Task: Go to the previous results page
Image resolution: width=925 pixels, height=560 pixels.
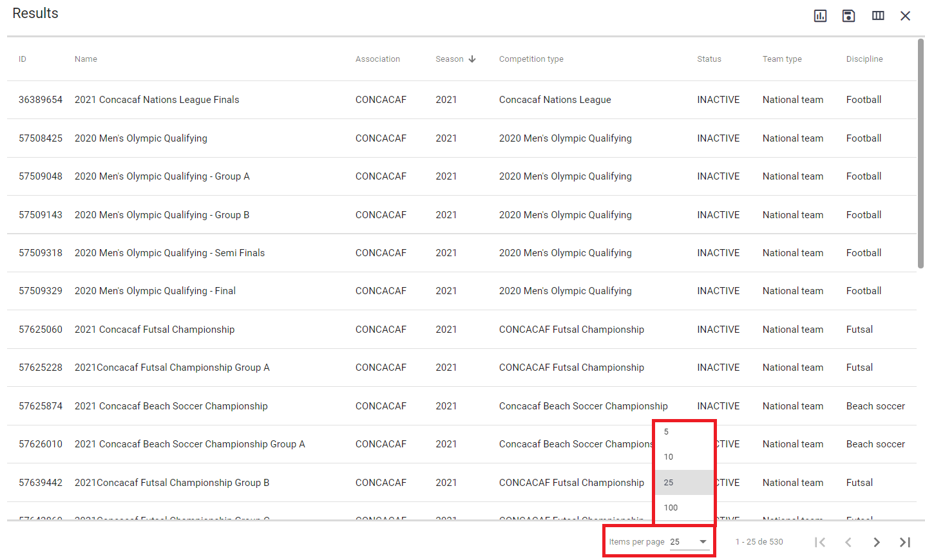Action: [848, 542]
